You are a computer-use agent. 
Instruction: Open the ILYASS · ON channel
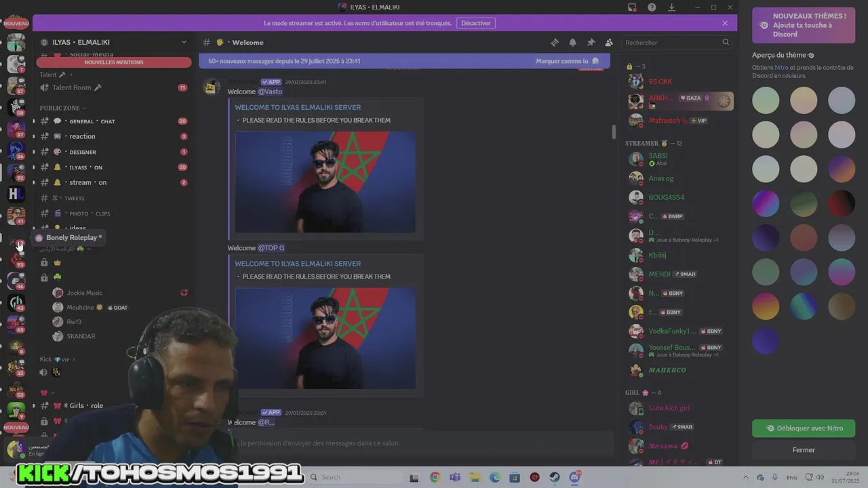point(113,167)
